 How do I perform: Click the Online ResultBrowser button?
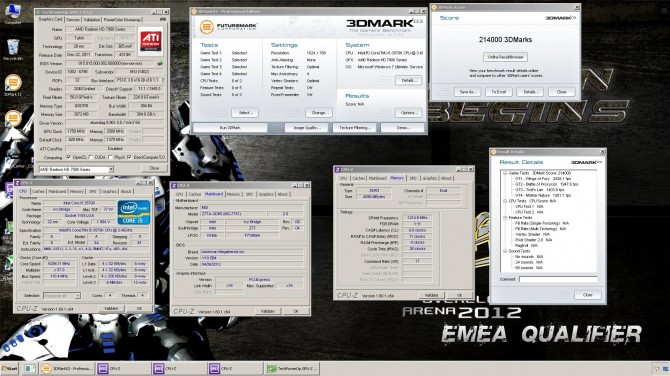(505, 57)
